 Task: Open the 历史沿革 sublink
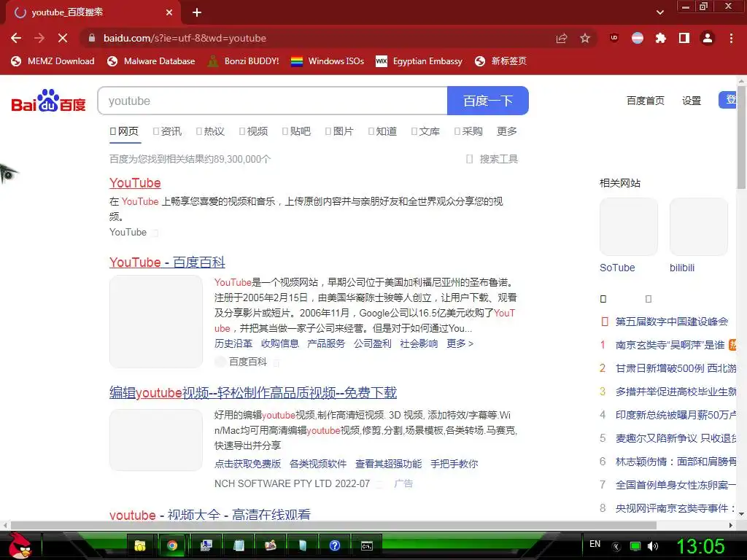[233, 343]
